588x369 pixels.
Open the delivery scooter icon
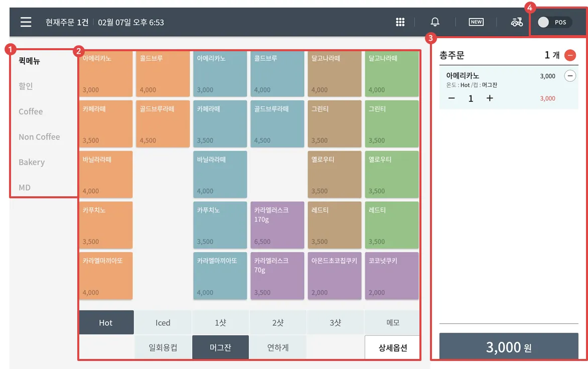coord(517,22)
